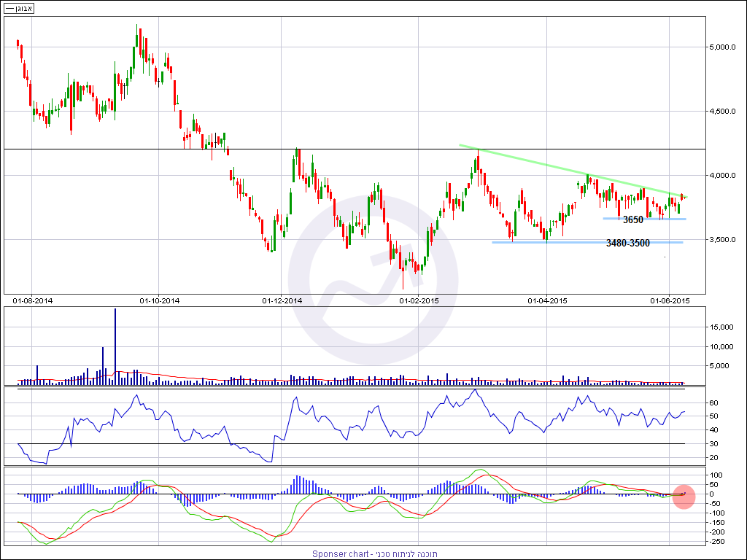Click the 01-08-2014 date axis label
747x560 pixels.
[33, 300]
